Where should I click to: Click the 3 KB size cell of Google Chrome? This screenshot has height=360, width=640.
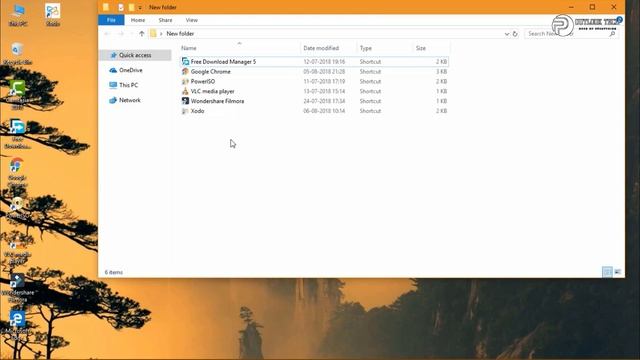[x=441, y=71]
